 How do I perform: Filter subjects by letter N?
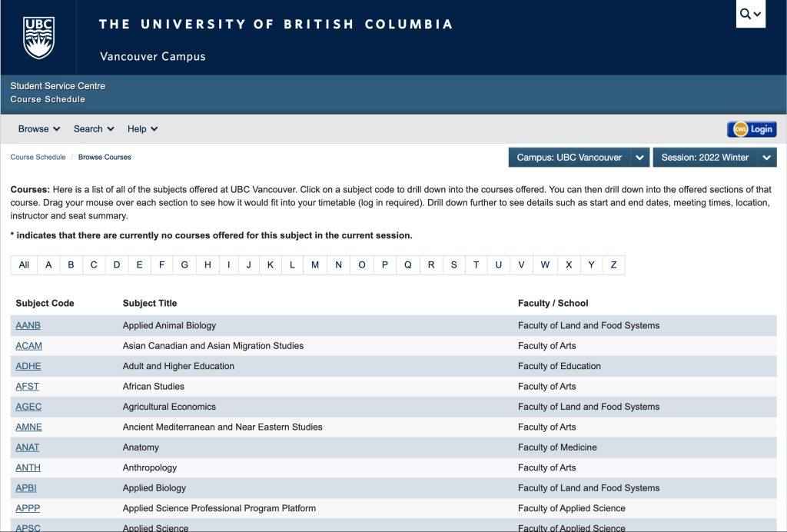(339, 265)
